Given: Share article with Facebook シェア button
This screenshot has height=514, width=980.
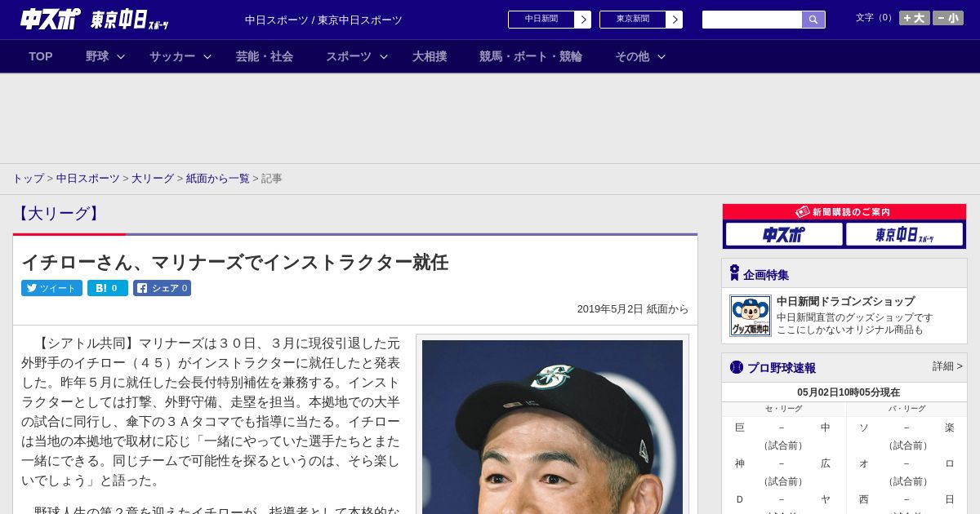Looking at the screenshot, I should 163,288.
